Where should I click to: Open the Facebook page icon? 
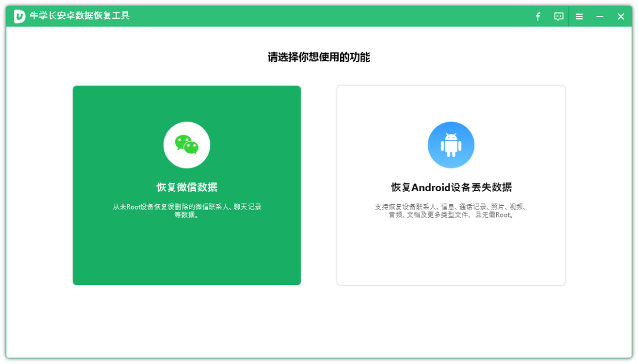538,17
